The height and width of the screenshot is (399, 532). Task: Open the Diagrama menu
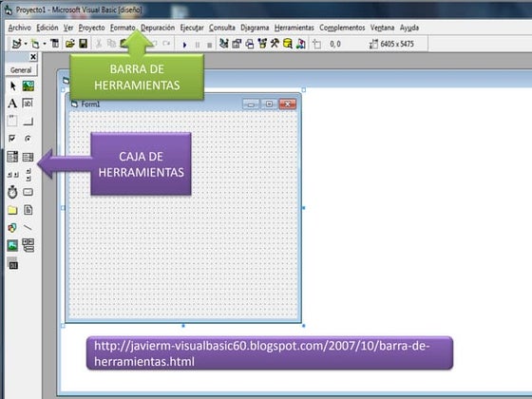pyautogui.click(x=255, y=28)
